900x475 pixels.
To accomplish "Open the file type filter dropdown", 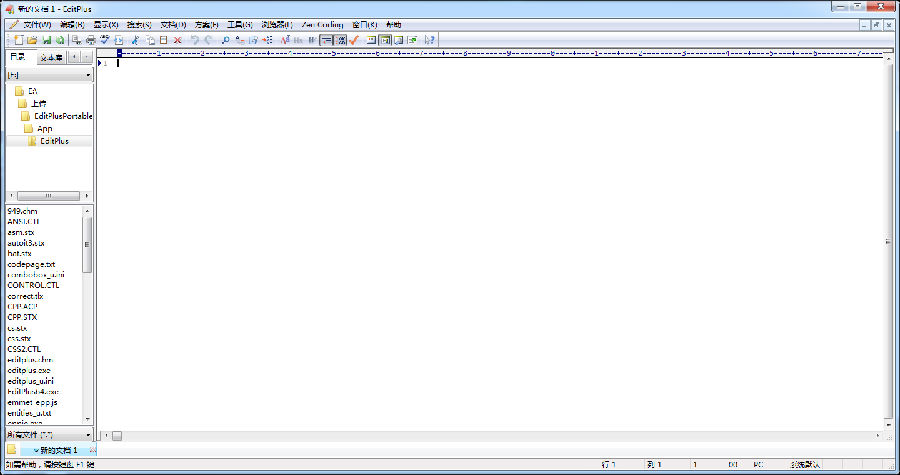I will 88,435.
